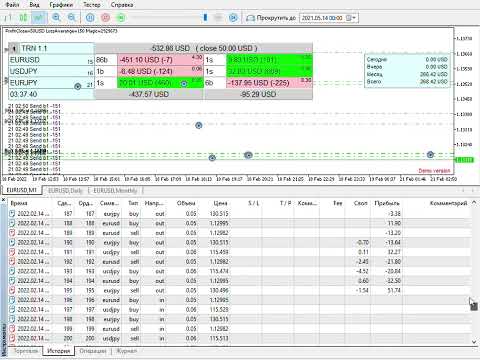
Task: Sort by the Прибыль column header
Action: click(x=387, y=203)
